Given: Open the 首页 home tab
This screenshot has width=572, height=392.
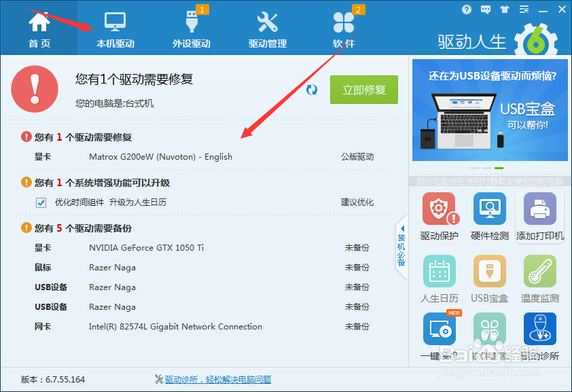Looking at the screenshot, I should [39, 29].
